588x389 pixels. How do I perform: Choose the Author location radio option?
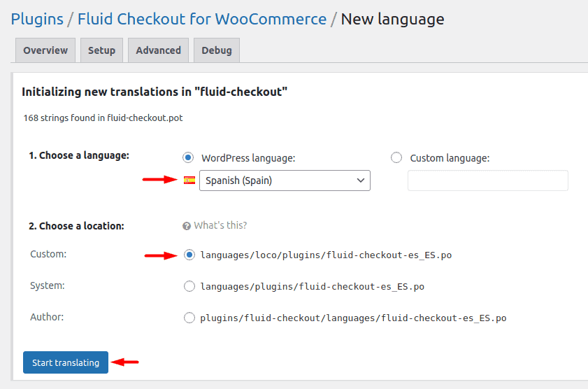pyautogui.click(x=189, y=318)
